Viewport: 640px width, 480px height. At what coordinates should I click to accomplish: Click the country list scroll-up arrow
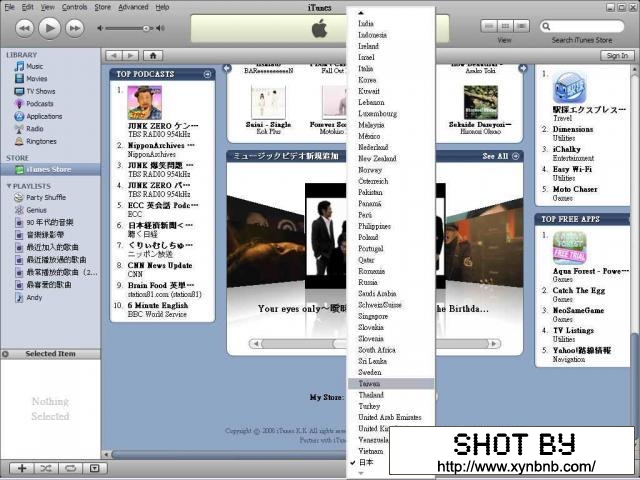tap(361, 13)
